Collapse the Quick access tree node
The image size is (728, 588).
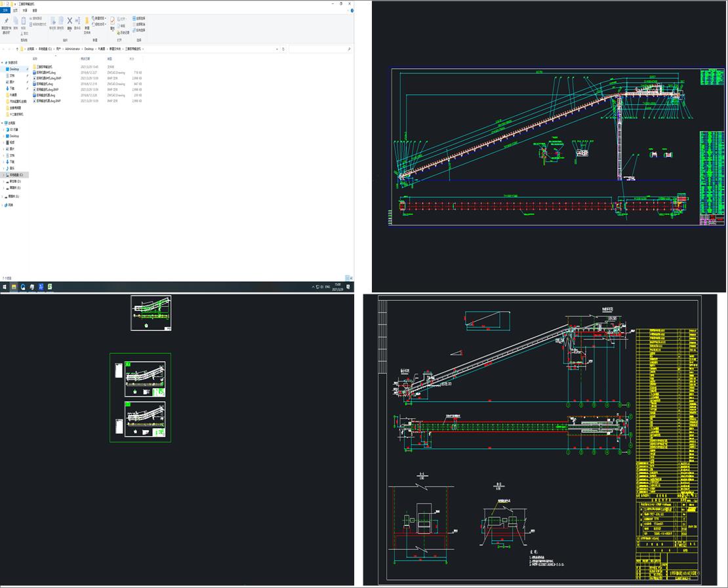tap(3, 63)
